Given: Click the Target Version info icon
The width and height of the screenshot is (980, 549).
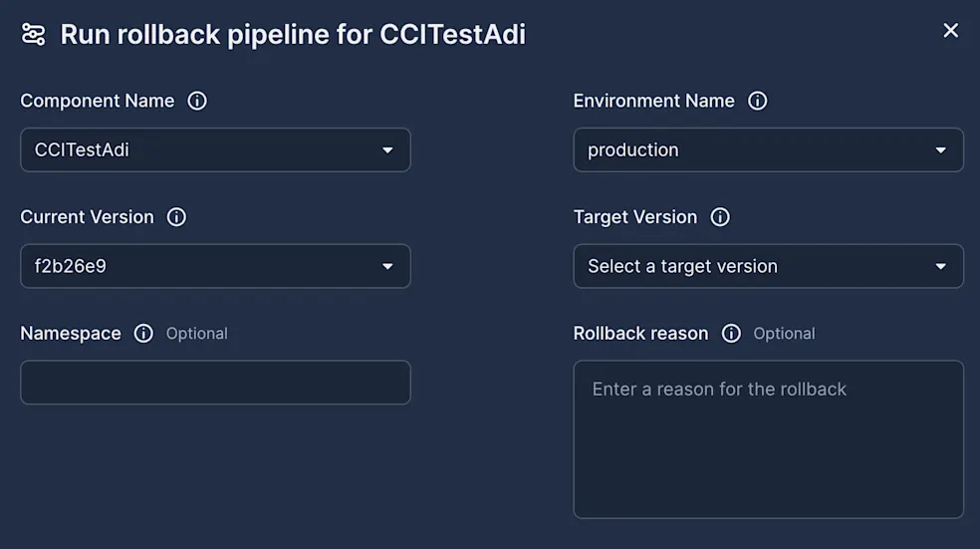Looking at the screenshot, I should click(720, 217).
